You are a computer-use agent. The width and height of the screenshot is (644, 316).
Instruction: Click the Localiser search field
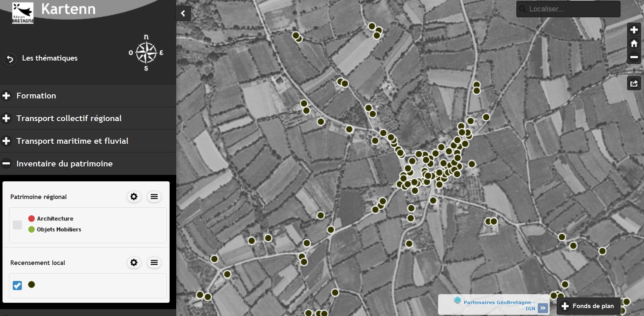[x=572, y=9]
